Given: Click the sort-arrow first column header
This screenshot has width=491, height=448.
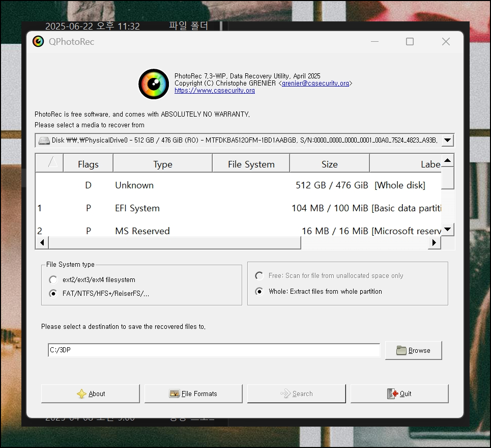Looking at the screenshot, I should [49, 163].
